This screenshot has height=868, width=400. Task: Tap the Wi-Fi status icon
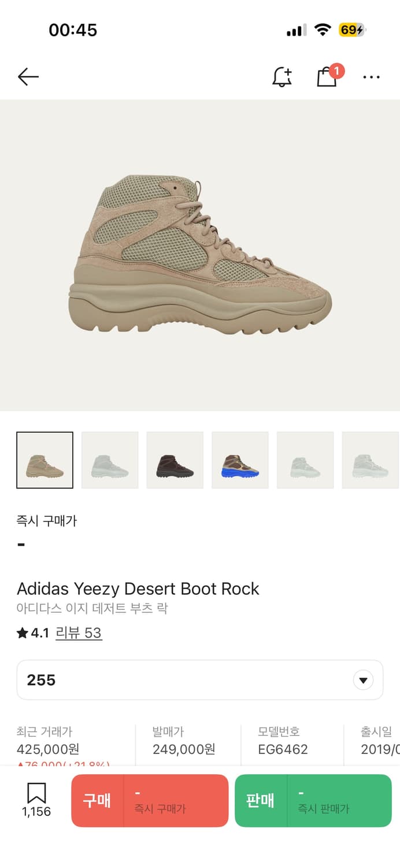tap(323, 30)
